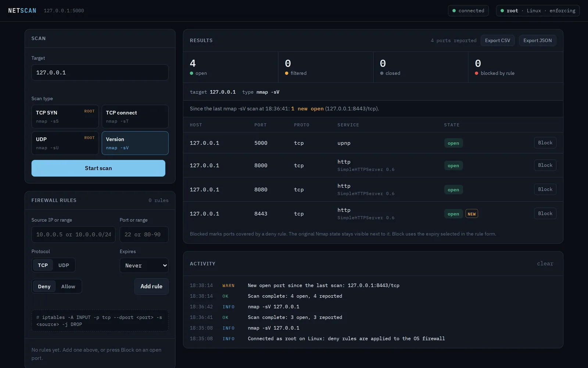Click the 0 closed counter
The height and width of the screenshot is (368, 588).
coord(421,67)
